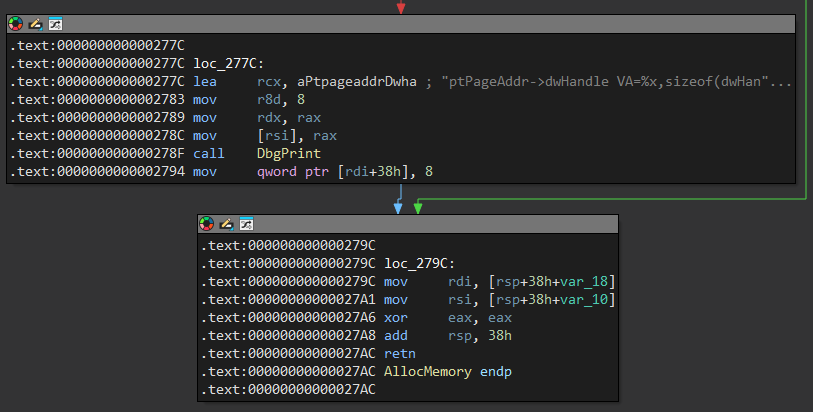
Task: Click edit name pencil icon on loc_277C block
Action: click(x=35, y=23)
